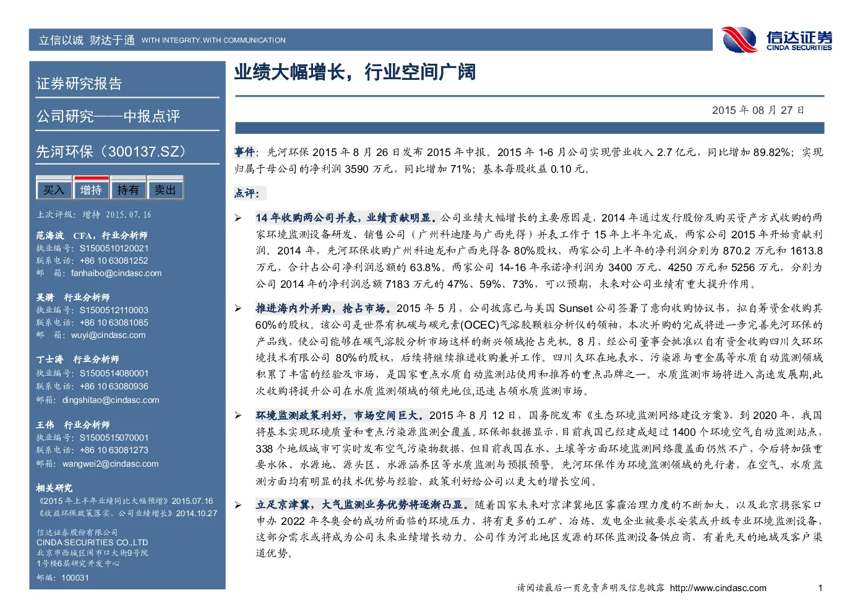The image size is (868, 614).
Task: Click license number S1500510120021
Action: (114, 248)
